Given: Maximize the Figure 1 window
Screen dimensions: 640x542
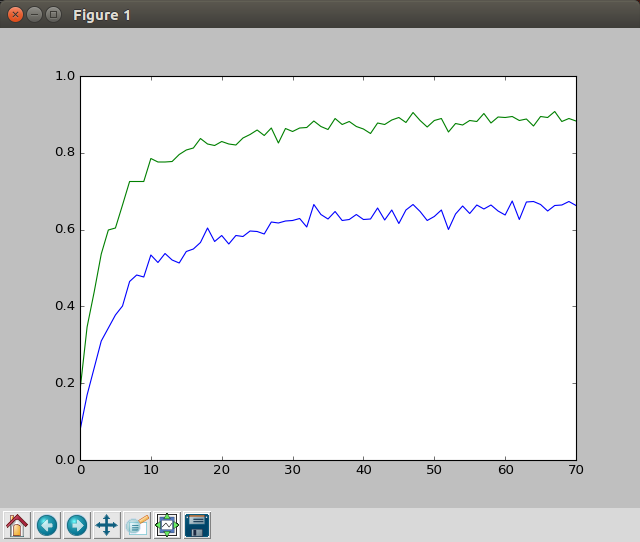Looking at the screenshot, I should point(53,15).
